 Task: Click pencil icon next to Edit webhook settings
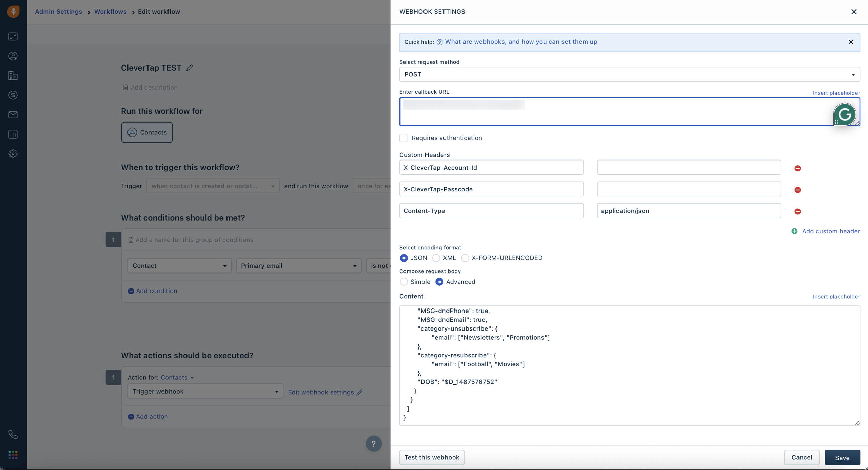(x=360, y=392)
